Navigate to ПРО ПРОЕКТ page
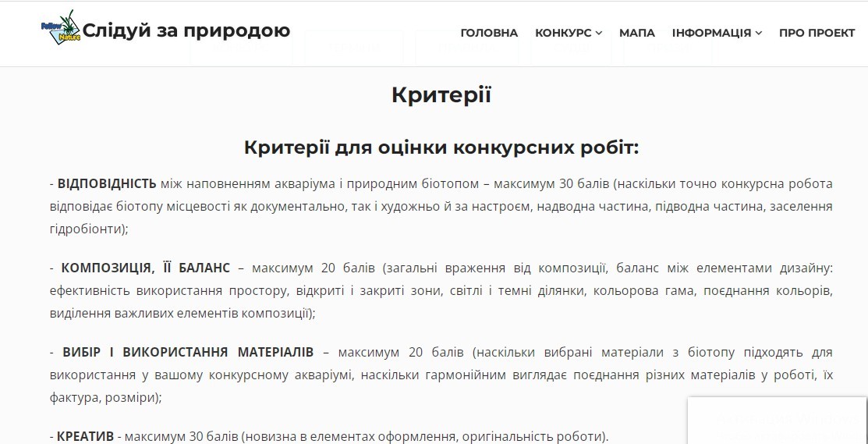The image size is (868, 444). pyautogui.click(x=817, y=33)
